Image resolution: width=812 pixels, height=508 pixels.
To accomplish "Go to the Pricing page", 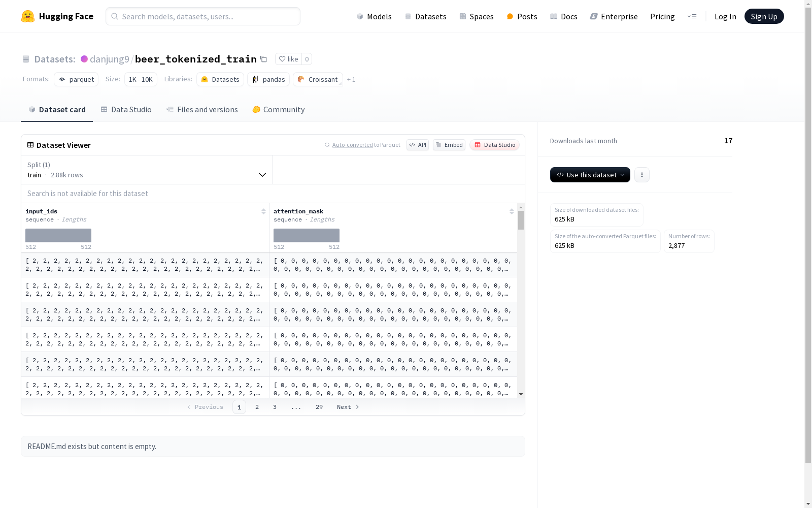I will pyautogui.click(x=662, y=16).
